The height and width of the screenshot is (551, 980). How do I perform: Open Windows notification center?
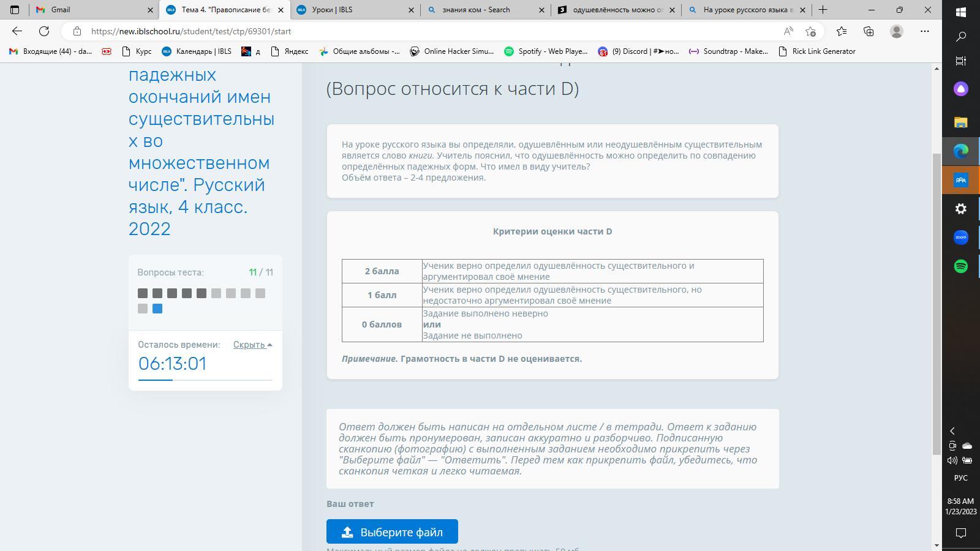[x=961, y=533]
